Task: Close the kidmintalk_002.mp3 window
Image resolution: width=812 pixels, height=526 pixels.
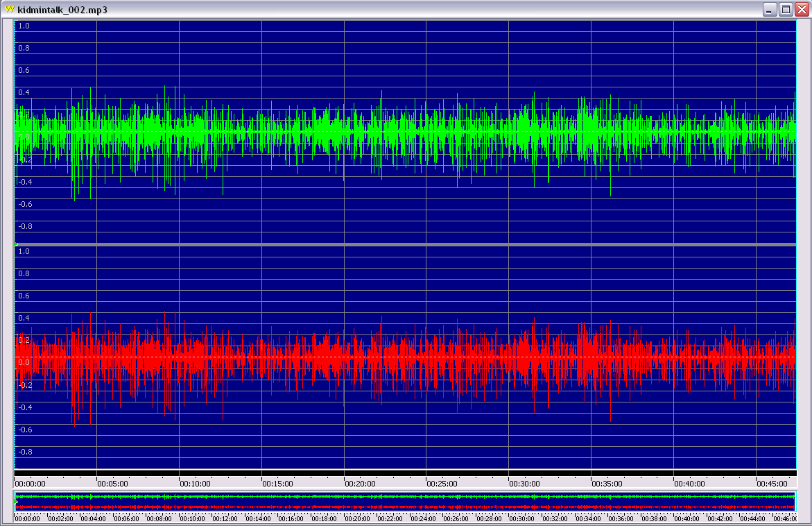Action: pos(802,9)
